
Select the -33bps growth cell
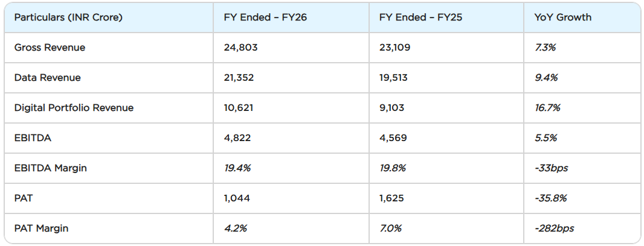[x=551, y=168]
